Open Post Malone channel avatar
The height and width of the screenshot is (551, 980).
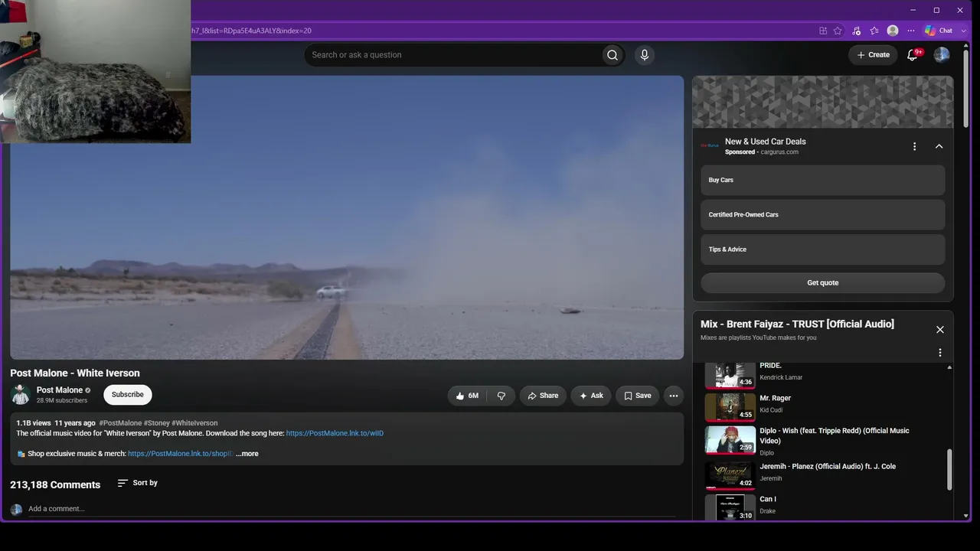[x=21, y=395]
